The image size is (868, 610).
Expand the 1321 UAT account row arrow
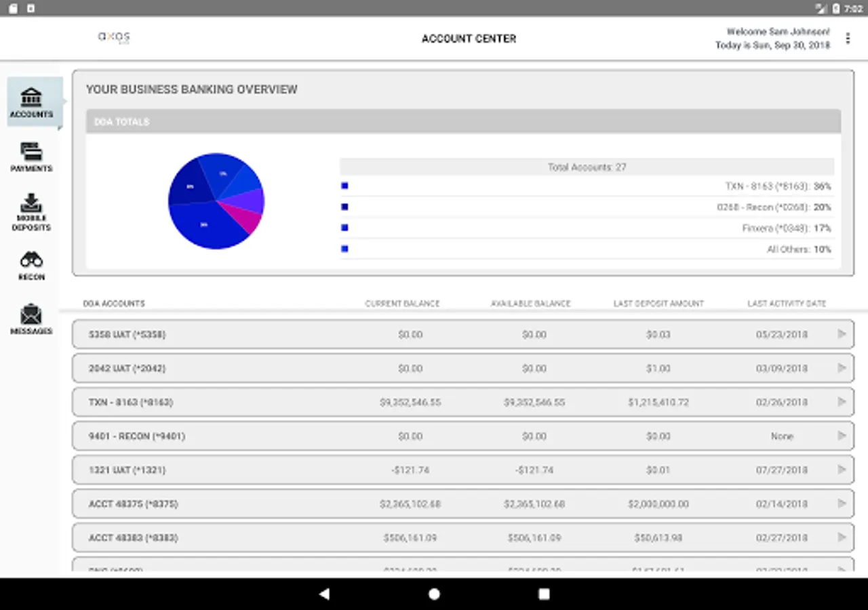click(842, 470)
